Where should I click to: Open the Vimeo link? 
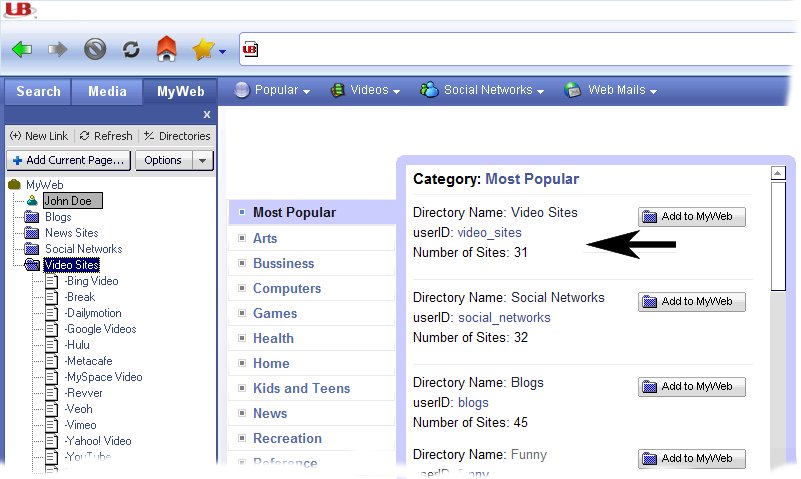click(x=81, y=425)
